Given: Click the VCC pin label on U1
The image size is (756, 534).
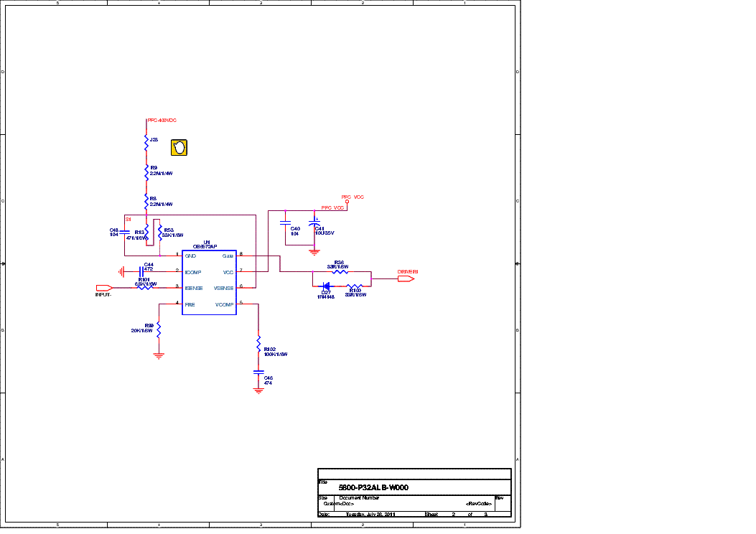Looking at the screenshot, I should 228,272.
